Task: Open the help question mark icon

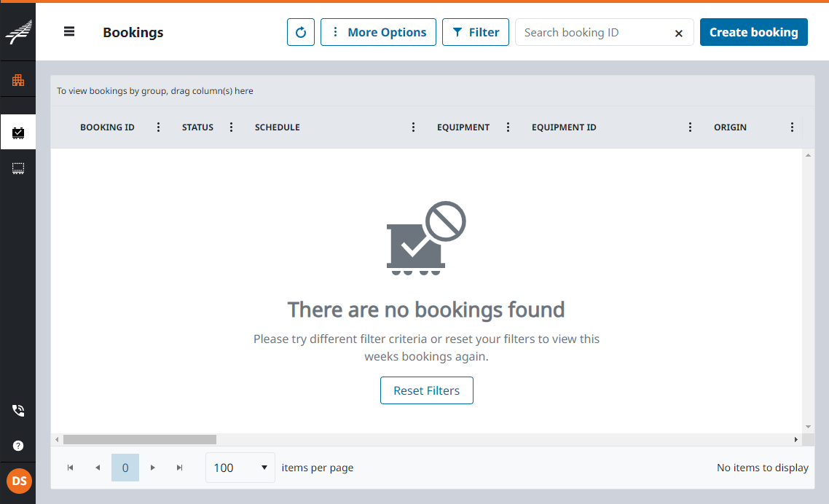Action: 18,446
